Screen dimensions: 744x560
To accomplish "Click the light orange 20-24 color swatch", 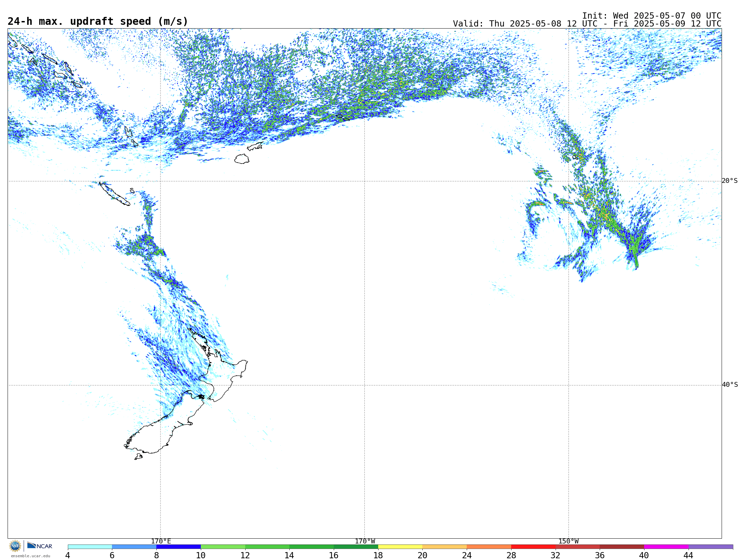I will click(x=445, y=547).
